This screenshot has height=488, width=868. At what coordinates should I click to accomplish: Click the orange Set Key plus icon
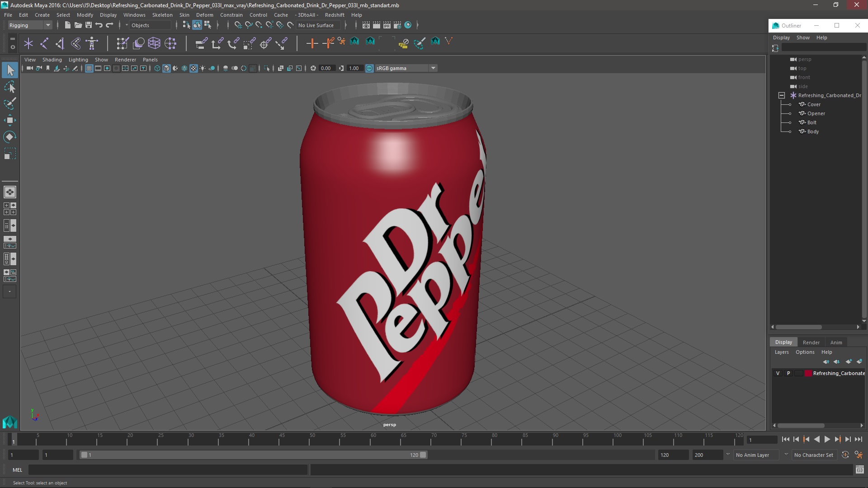pyautogui.click(x=312, y=43)
